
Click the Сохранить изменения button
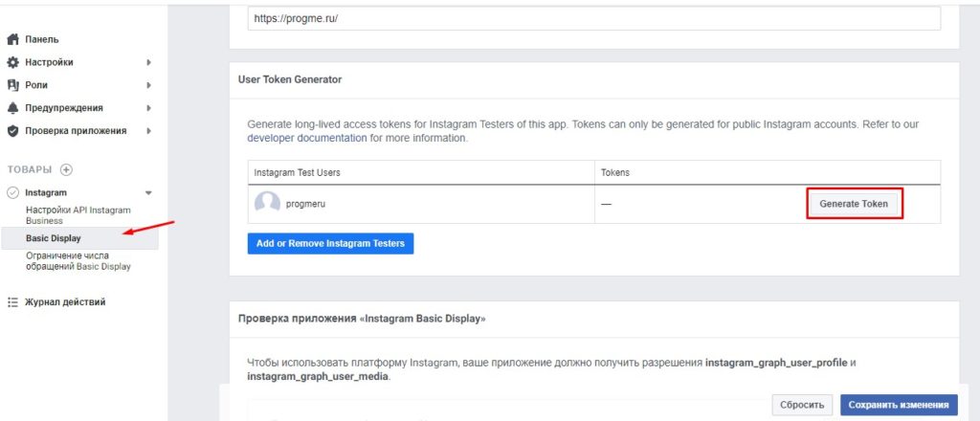tap(899, 405)
